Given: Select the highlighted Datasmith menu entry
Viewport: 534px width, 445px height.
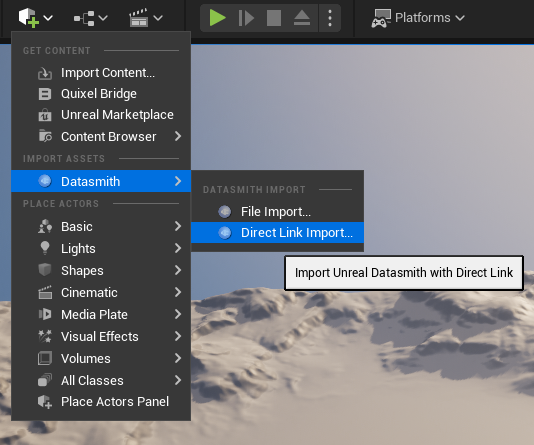Looking at the screenshot, I should tap(101, 181).
